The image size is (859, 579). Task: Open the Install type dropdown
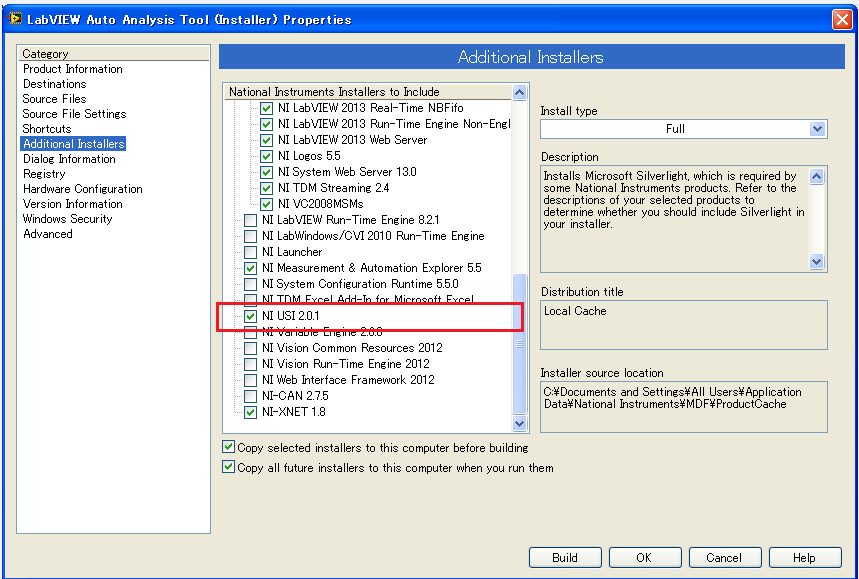(683, 129)
